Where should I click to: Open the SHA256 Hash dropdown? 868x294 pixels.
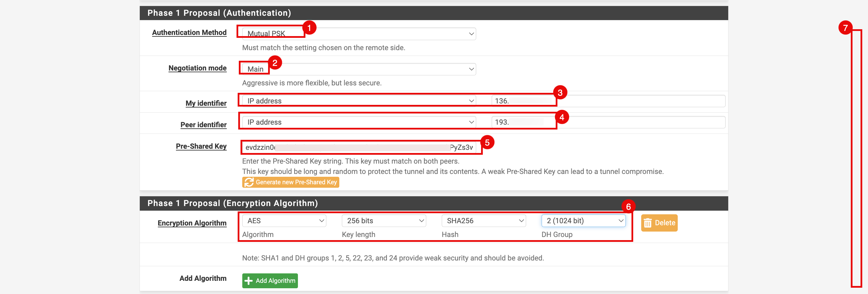click(x=483, y=221)
